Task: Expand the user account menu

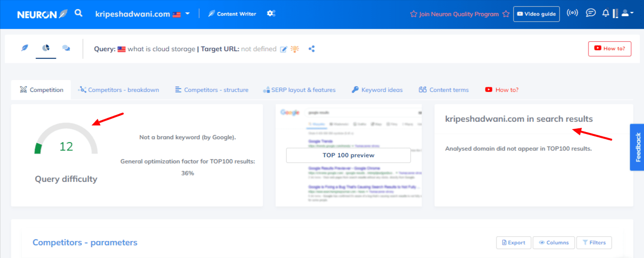Action: 627,13
